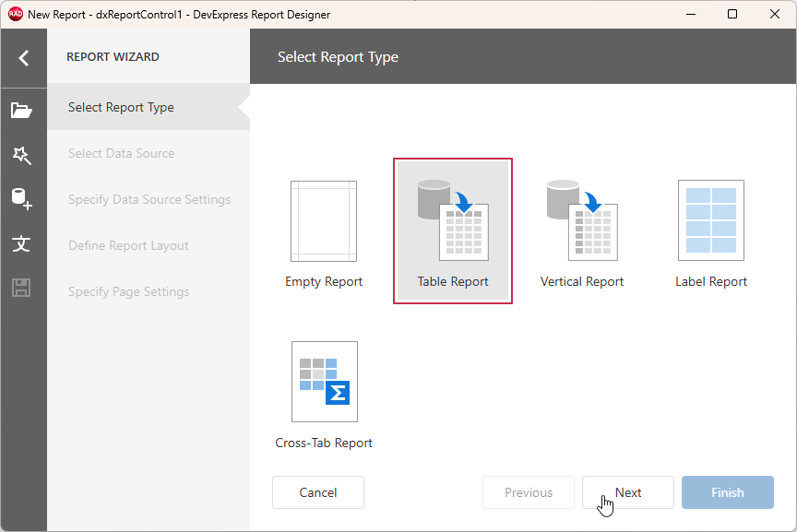Go to the Next wizard page
The height and width of the screenshot is (532, 797).
coord(628,492)
